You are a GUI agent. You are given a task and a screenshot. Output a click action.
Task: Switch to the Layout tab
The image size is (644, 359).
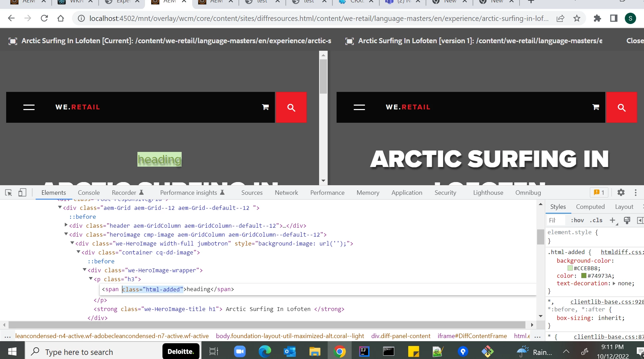point(624,207)
